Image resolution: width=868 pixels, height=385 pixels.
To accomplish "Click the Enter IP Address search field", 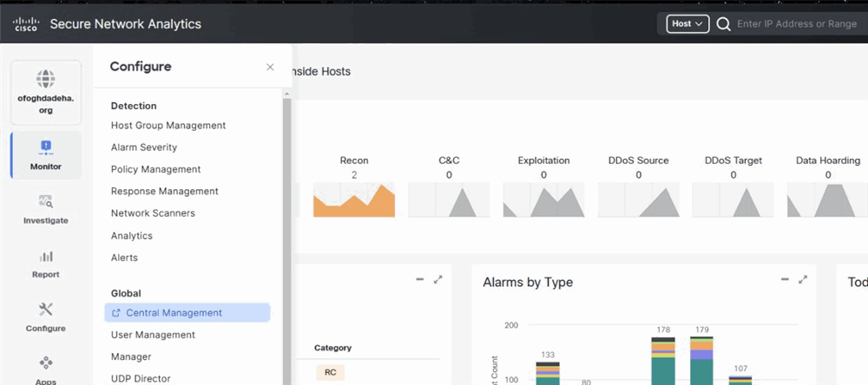I will tap(796, 24).
